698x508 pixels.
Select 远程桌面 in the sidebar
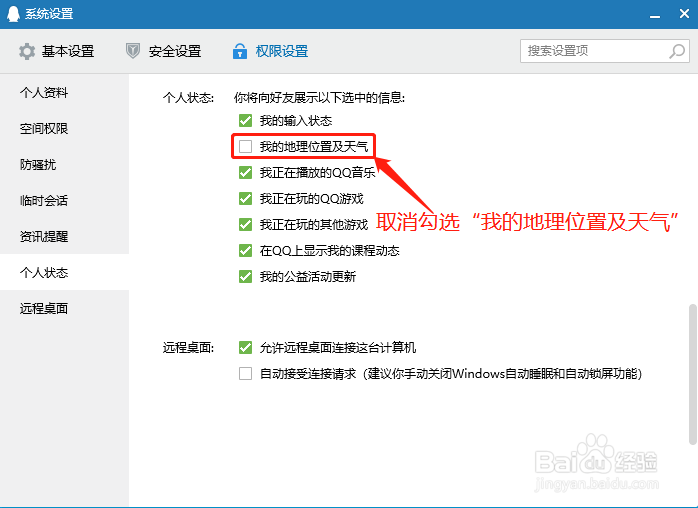pyautogui.click(x=65, y=308)
